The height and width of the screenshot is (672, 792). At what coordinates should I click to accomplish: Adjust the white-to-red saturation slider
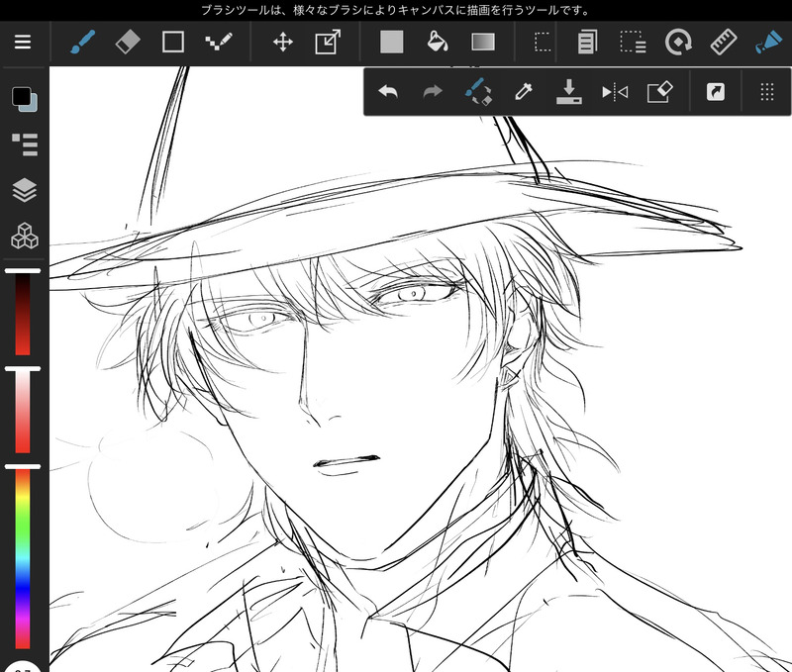click(x=23, y=411)
